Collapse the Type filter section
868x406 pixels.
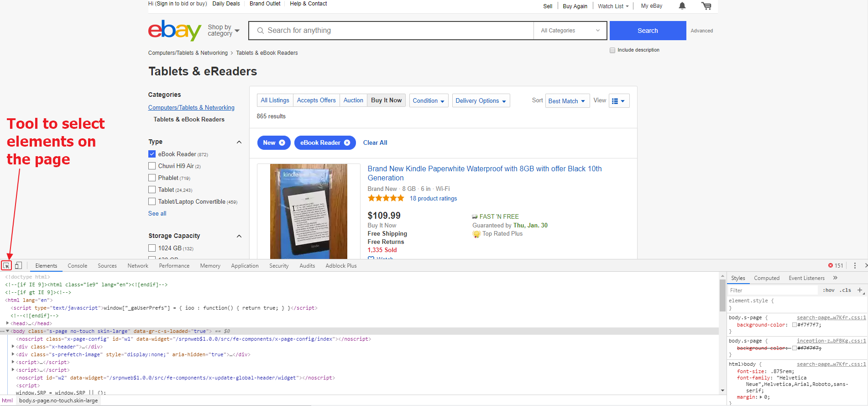(x=239, y=142)
